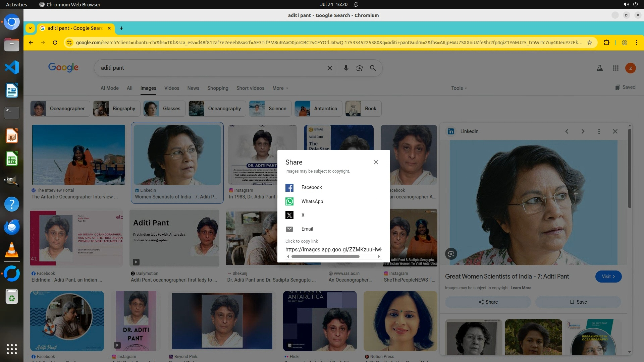This screenshot has width=644, height=362.
Task: Open Google Lens image search
Action: click(359, 68)
